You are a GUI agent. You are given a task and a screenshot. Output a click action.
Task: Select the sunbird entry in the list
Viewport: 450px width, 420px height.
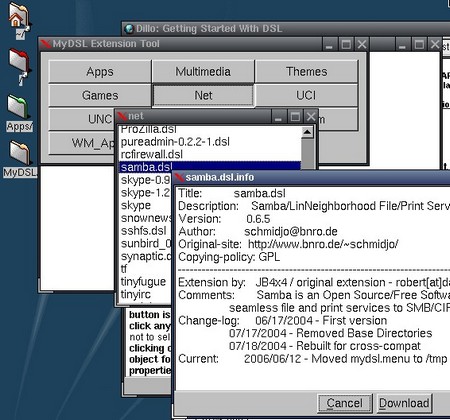(x=145, y=244)
